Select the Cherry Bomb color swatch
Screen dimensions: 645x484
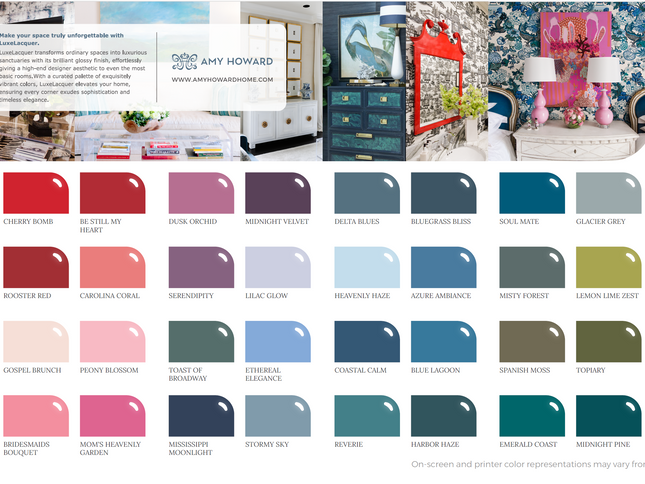[36, 193]
